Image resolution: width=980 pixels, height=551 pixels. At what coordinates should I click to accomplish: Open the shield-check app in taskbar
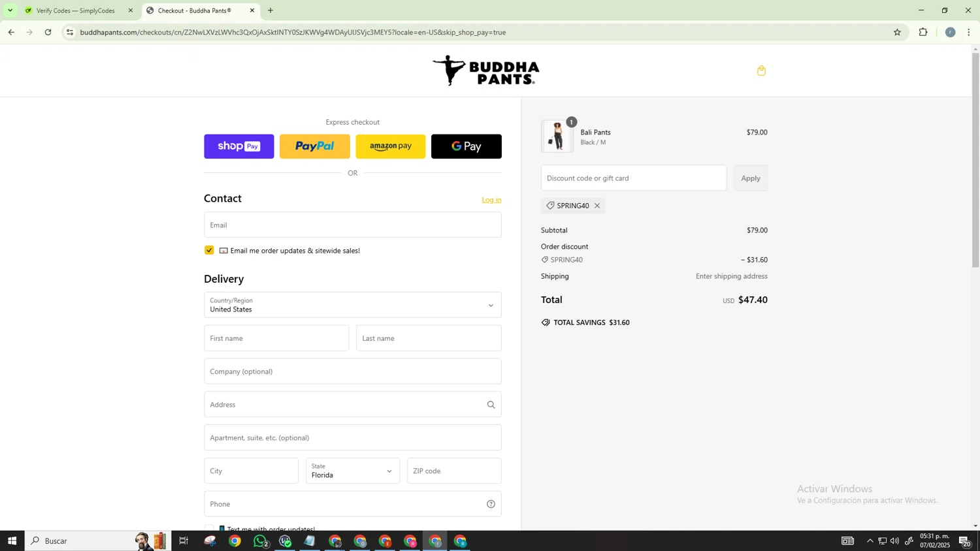(x=285, y=541)
